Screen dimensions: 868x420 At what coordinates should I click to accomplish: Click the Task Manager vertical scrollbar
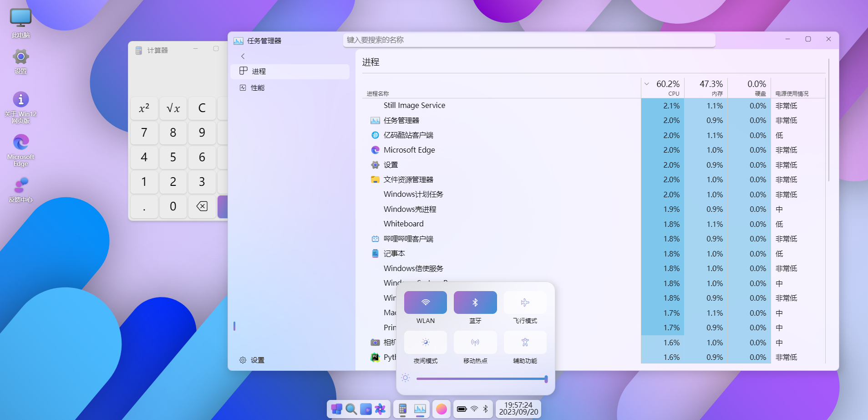(829, 120)
